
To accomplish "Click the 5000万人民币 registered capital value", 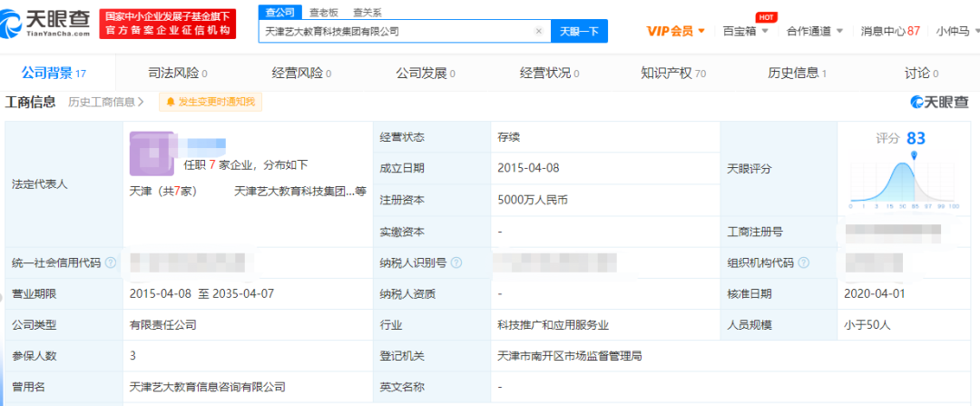I will coord(534,200).
